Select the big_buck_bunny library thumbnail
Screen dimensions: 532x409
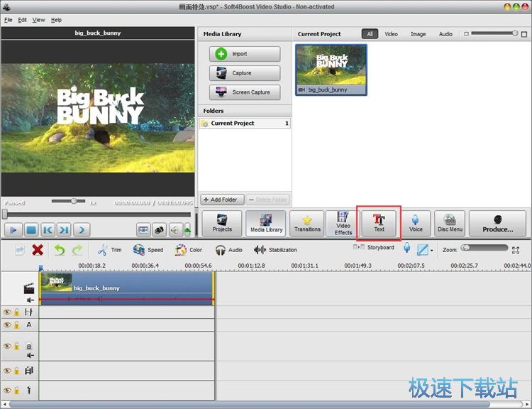point(331,70)
